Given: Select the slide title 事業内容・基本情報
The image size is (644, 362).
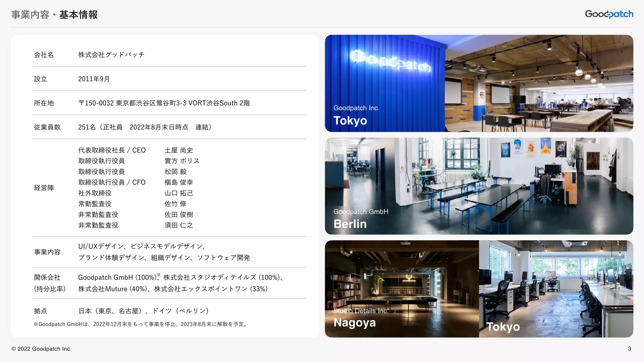Looking at the screenshot, I should pyautogui.click(x=54, y=15).
